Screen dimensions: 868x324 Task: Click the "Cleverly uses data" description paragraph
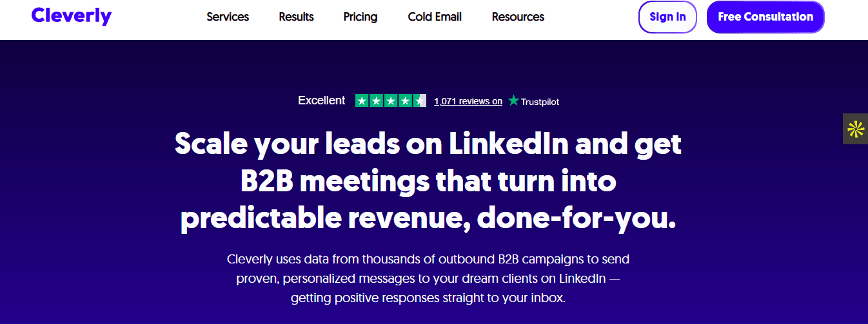(x=428, y=279)
